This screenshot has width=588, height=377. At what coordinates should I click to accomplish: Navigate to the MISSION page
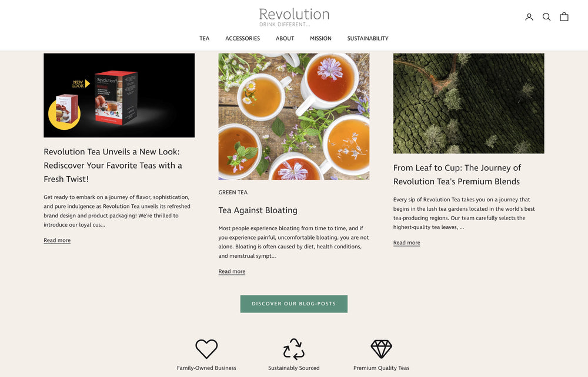click(320, 38)
